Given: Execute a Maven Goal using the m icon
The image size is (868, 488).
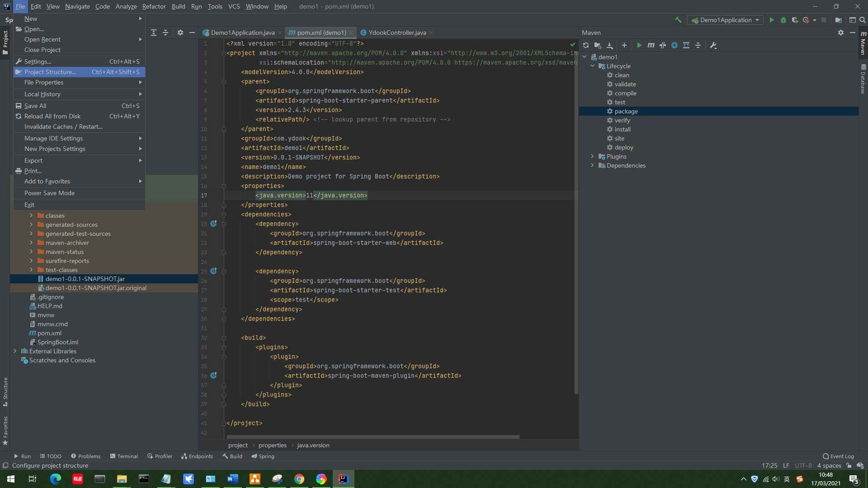Looking at the screenshot, I should (x=651, y=45).
